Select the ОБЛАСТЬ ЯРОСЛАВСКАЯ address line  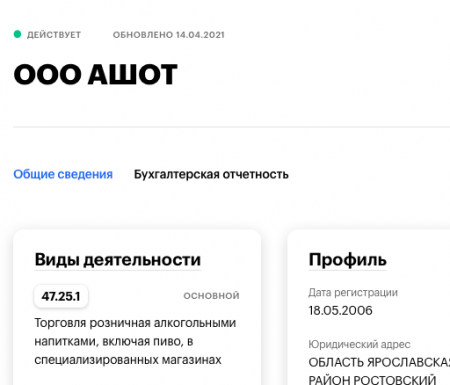click(x=379, y=362)
